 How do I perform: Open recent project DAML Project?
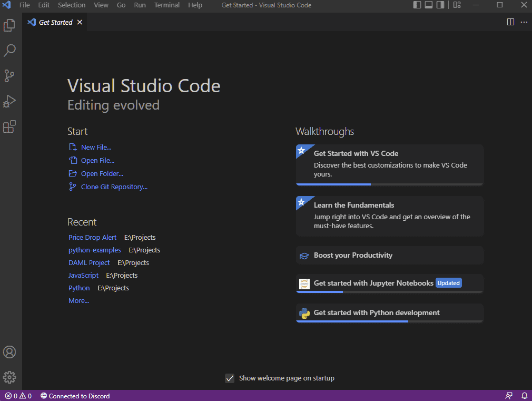click(89, 263)
